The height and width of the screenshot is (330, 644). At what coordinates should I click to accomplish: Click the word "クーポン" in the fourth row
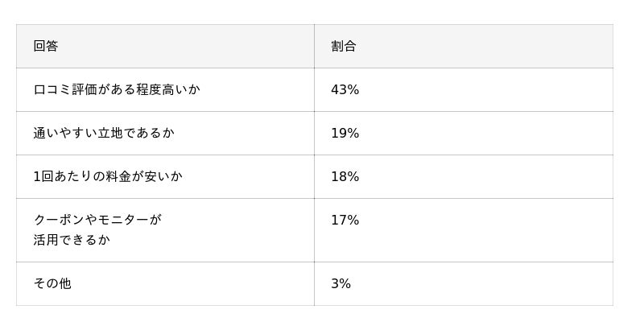pyautogui.click(x=59, y=220)
